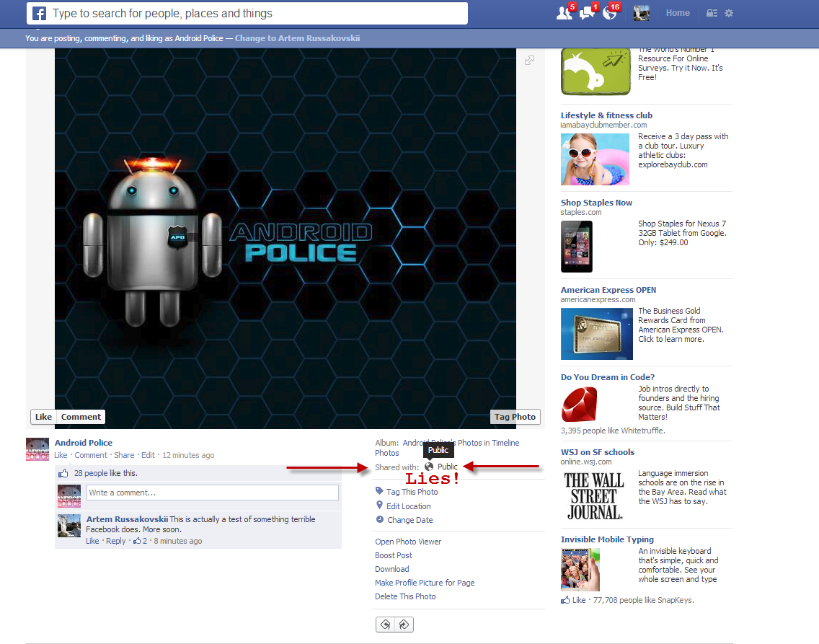The image size is (819, 644).
Task: Click the Android Police photo
Action: point(285,239)
